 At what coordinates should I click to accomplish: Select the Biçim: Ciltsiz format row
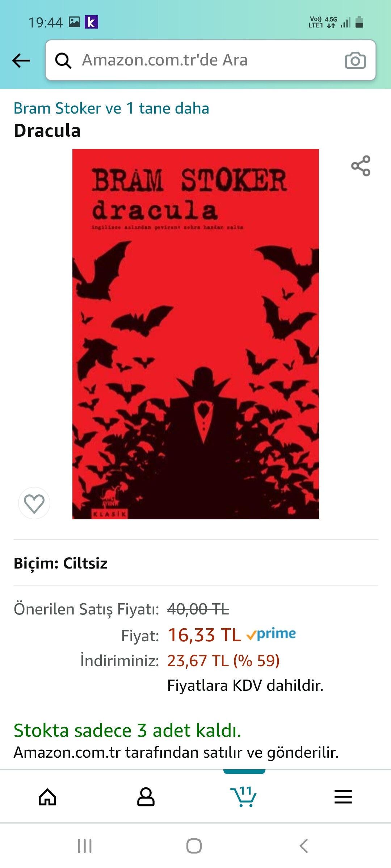(x=195, y=563)
